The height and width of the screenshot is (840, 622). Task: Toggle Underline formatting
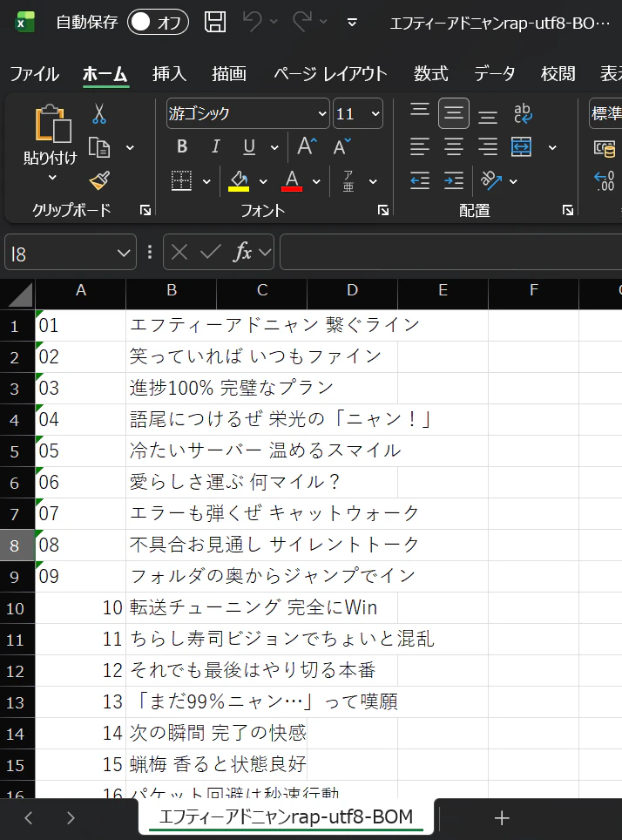tap(249, 146)
